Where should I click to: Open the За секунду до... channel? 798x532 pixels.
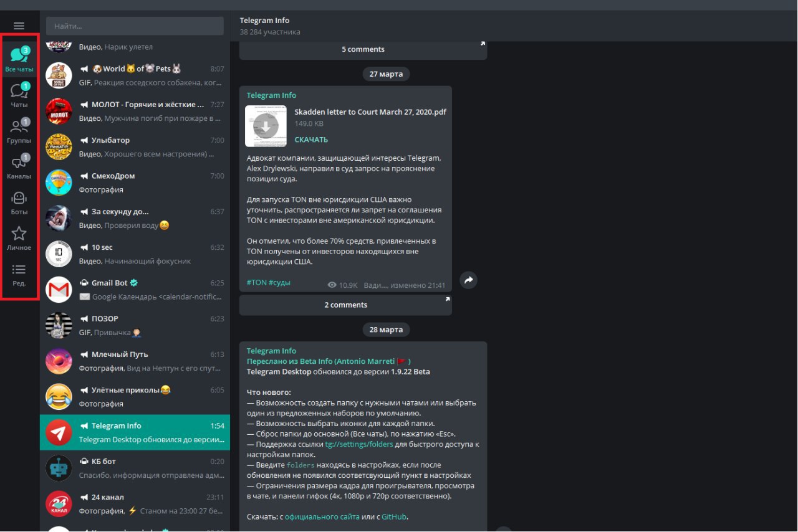pos(135,219)
